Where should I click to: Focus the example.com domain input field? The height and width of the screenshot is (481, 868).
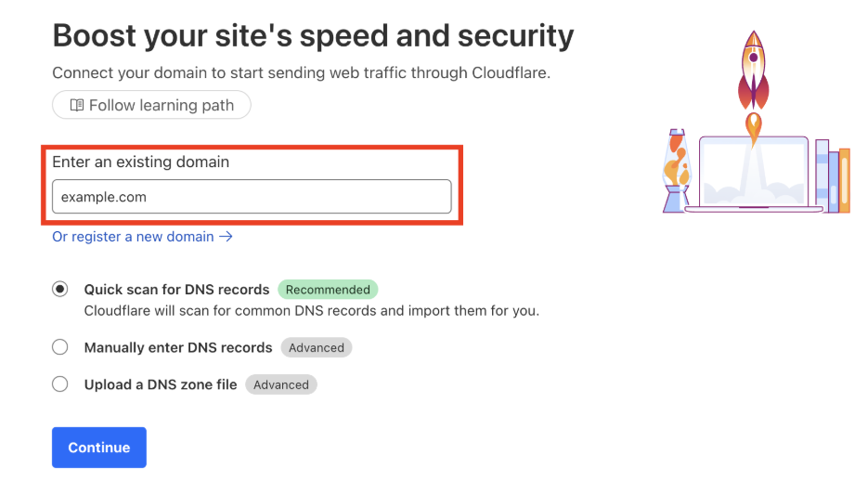coord(252,197)
